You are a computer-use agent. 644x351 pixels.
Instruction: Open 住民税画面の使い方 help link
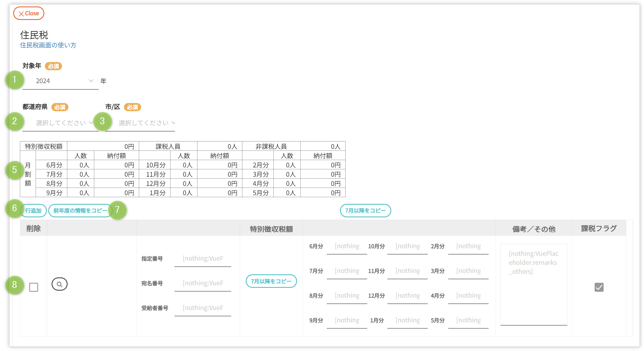coord(48,45)
